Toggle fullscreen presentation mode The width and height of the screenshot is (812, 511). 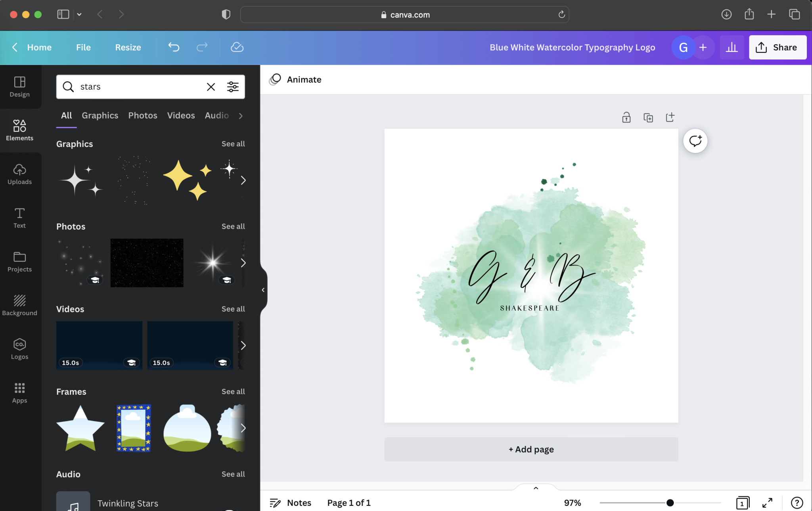[x=767, y=503]
